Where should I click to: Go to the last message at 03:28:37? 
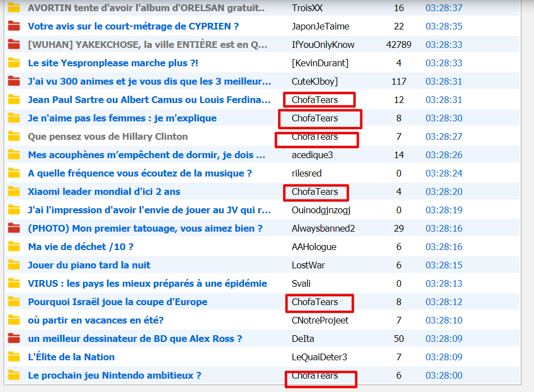444,8
